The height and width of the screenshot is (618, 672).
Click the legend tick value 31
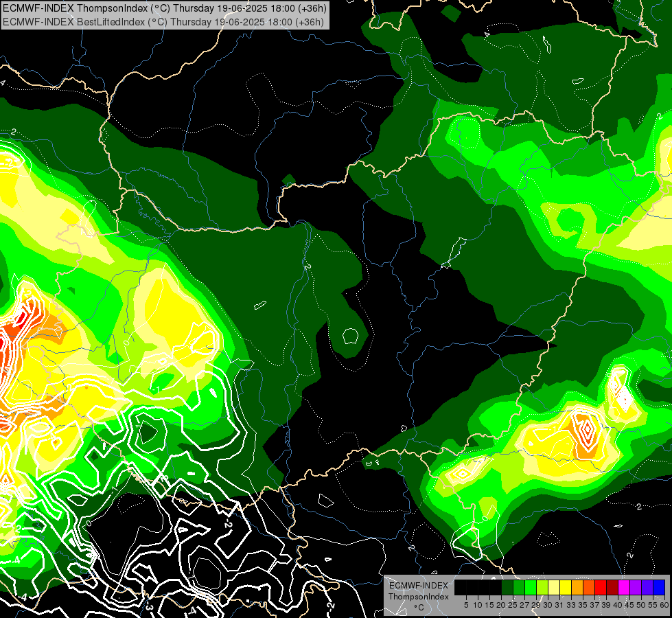559,605
